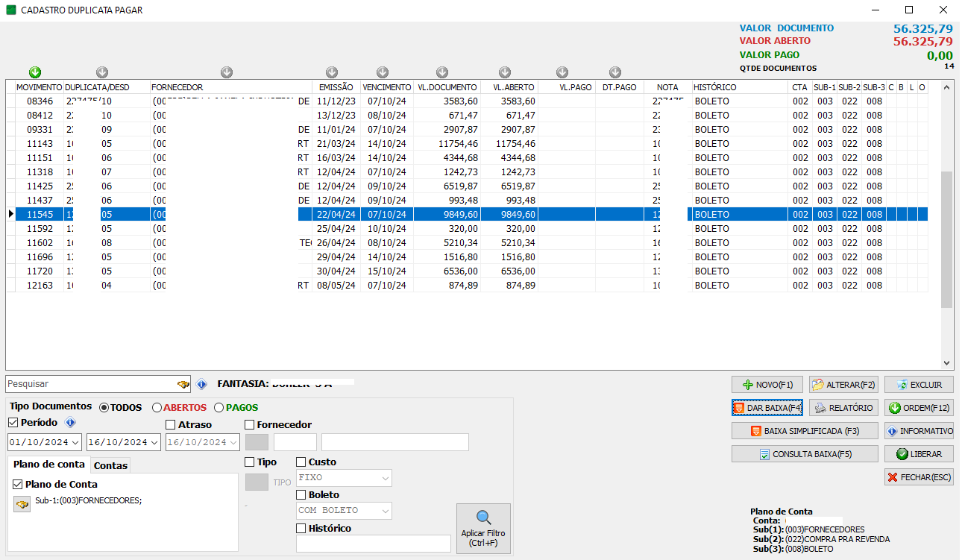
Task: Click the gray lookup button under Fornecedor
Action: point(257,442)
